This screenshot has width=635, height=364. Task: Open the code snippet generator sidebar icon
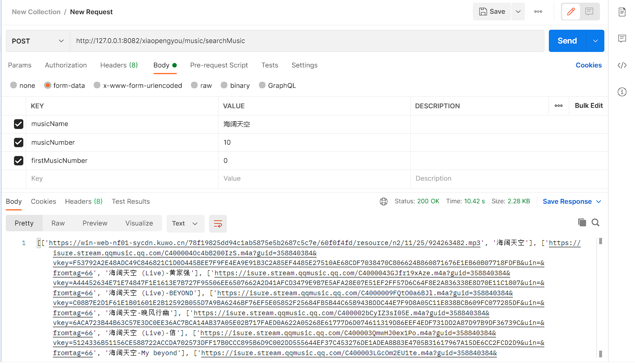pyautogui.click(x=622, y=65)
